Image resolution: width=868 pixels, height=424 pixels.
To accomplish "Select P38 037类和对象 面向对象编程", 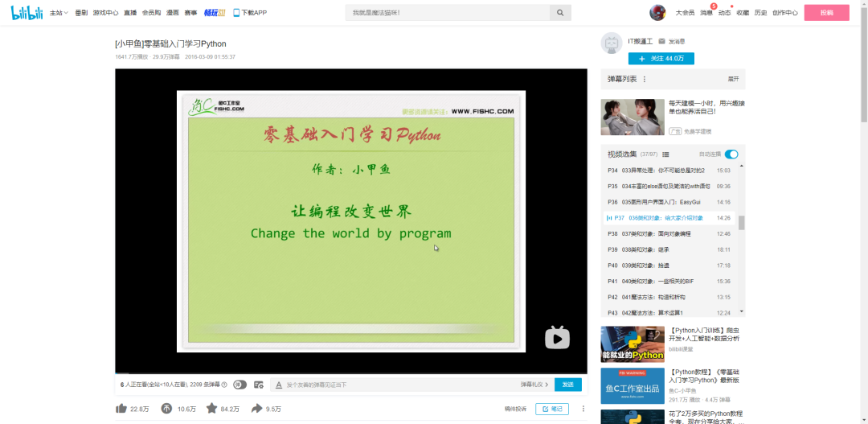I will 669,234.
